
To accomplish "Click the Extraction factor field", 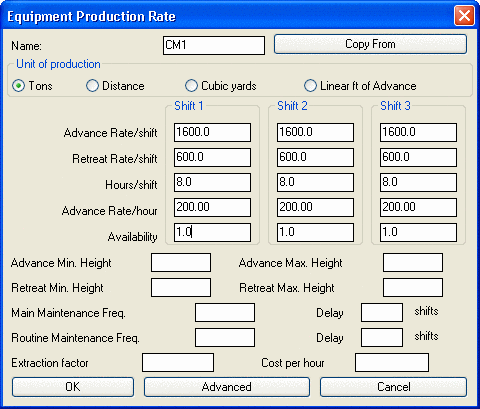I will click(178, 362).
